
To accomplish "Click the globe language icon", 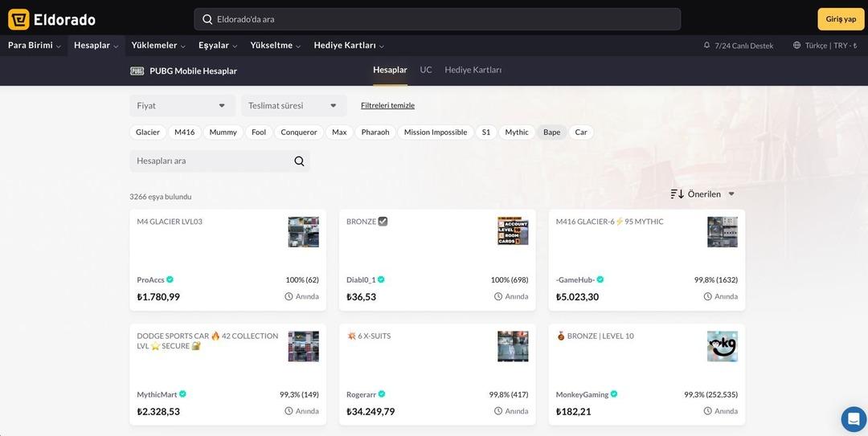I will point(796,46).
